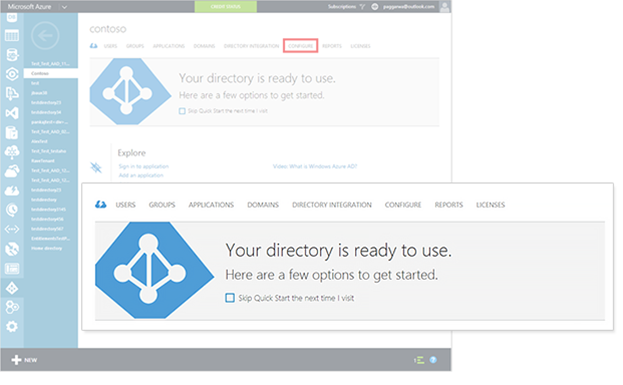Open the highlighted CONFIGURE tab in top tab row
623x385 pixels.
(x=300, y=46)
